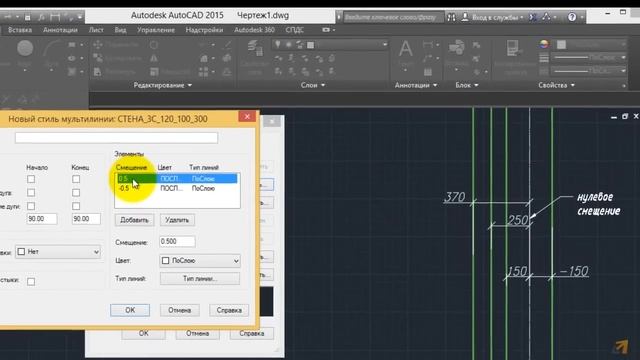
Task: Select the -0.5 offset element row
Action: (x=177, y=188)
